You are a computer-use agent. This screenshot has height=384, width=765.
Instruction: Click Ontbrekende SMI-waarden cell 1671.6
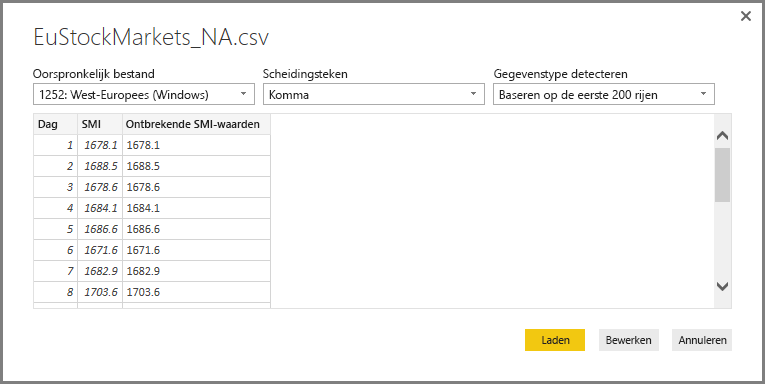196,250
